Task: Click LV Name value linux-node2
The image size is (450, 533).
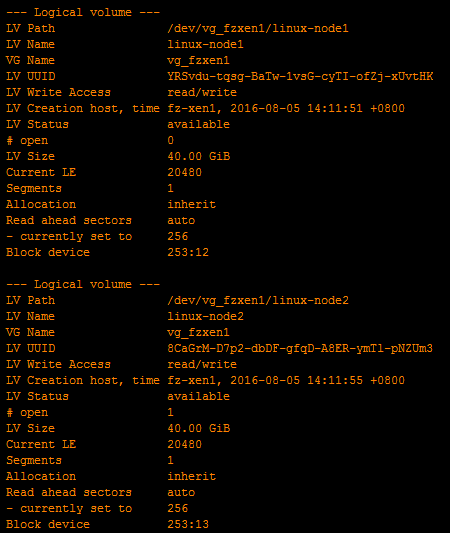Action: (x=205, y=316)
